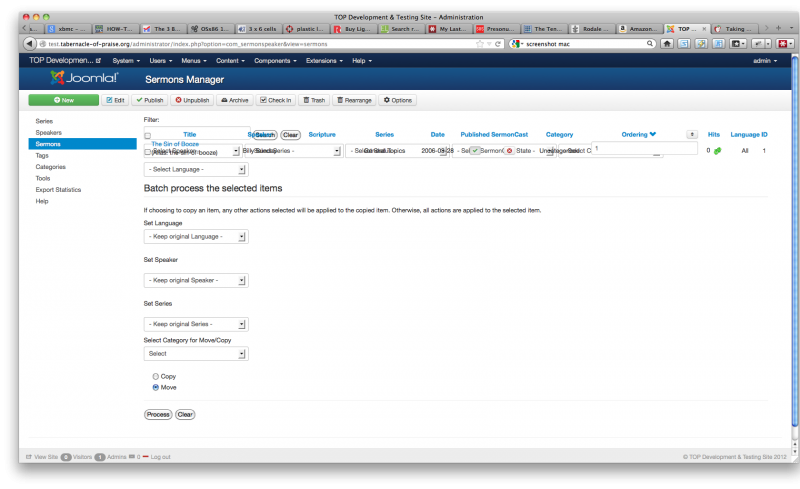800x489 pixels.
Task: Open Export Statistics in the sidebar
Action: (58, 190)
